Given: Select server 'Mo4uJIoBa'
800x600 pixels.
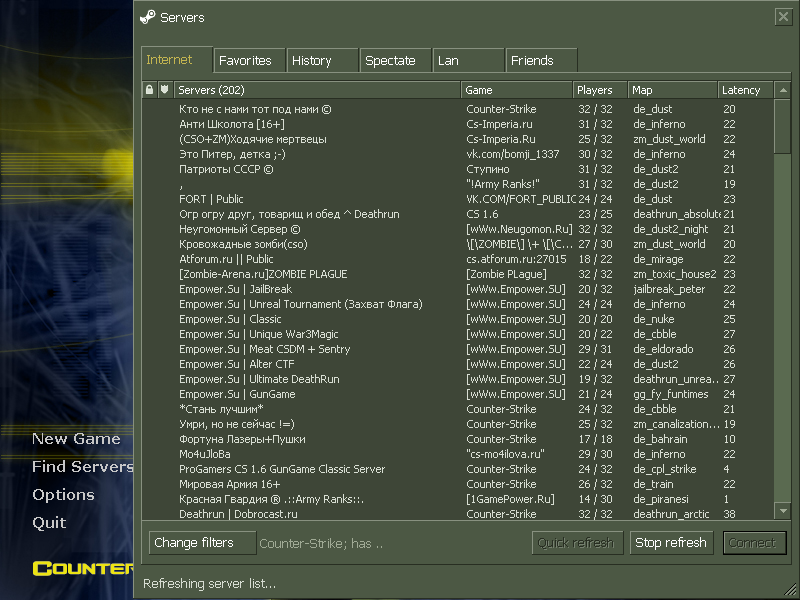Looking at the screenshot, I should [458, 454].
